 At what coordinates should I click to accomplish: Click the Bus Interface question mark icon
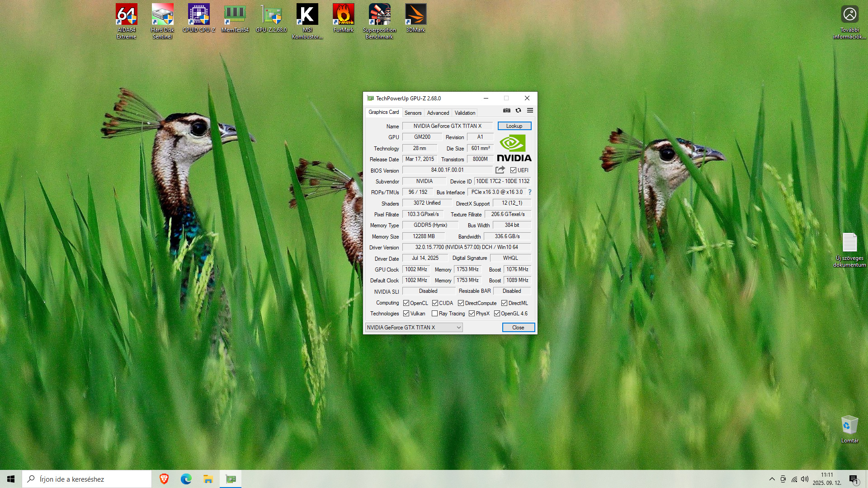tap(530, 192)
